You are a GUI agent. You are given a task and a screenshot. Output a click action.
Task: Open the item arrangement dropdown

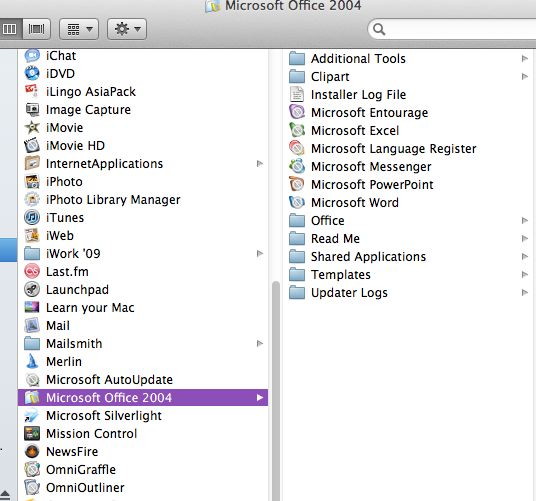point(79,29)
